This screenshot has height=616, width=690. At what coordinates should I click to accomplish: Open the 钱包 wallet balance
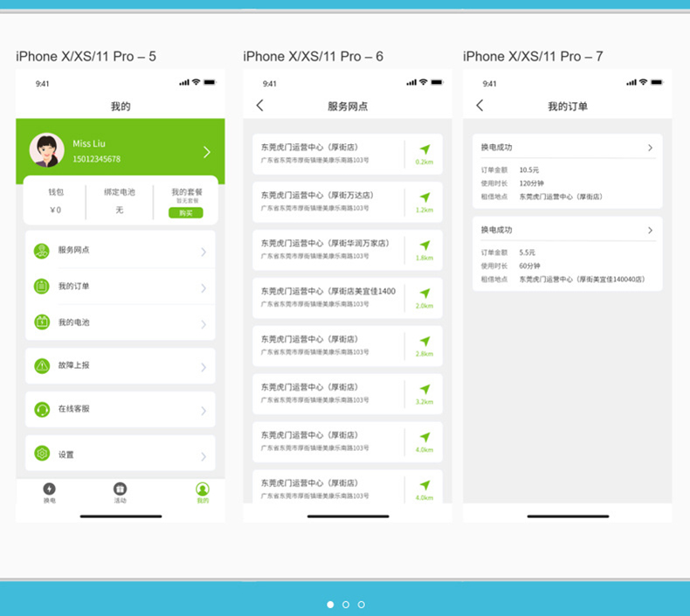[55, 201]
